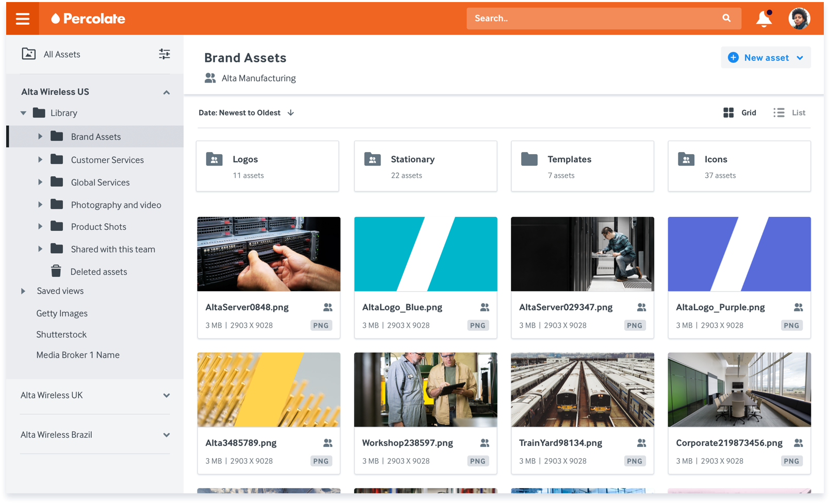
Task: Collapse the Alta Wireless US section
Action: [x=167, y=93]
